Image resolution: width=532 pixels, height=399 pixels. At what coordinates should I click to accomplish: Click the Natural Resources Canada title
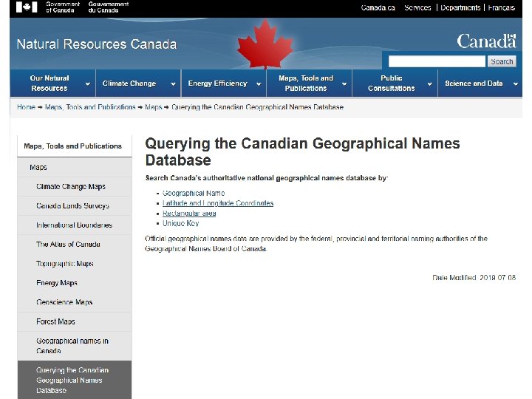pyautogui.click(x=97, y=44)
